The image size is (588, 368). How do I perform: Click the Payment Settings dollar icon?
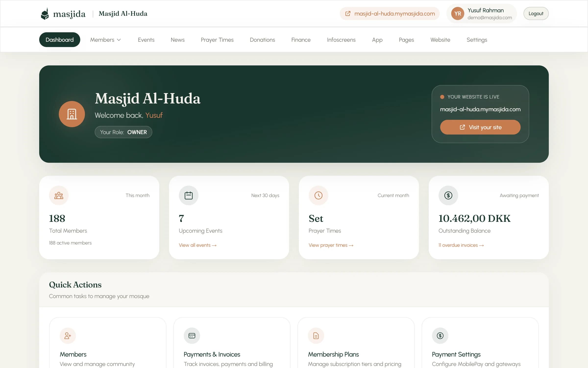tap(440, 336)
